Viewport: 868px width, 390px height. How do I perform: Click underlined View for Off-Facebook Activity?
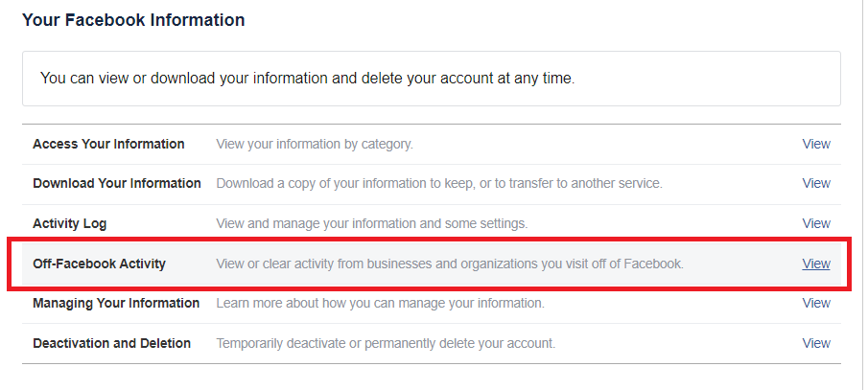point(816,264)
